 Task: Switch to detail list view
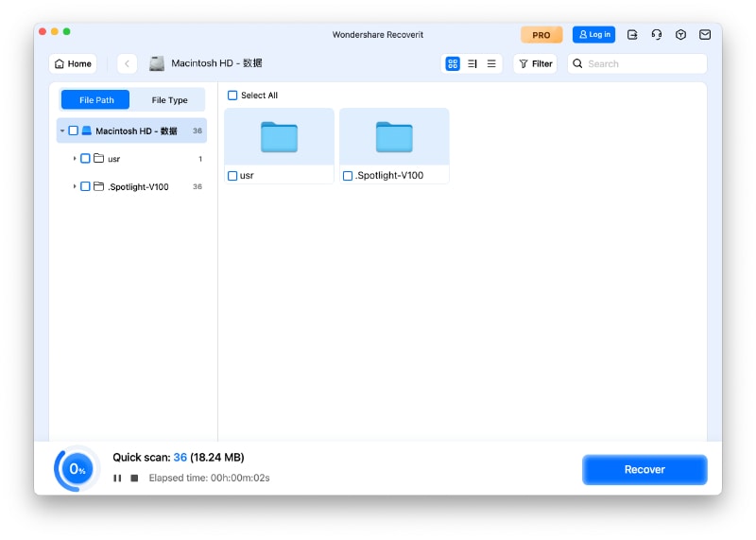pos(472,63)
